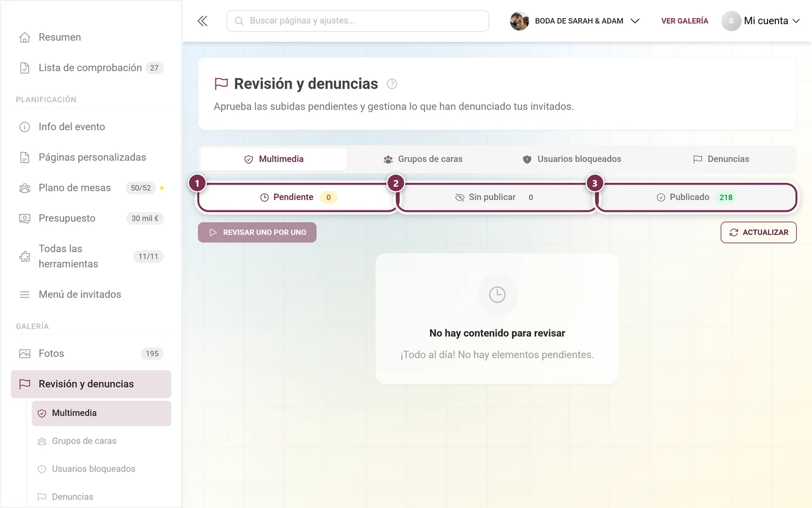Focus the Buscar páginas y ajustes field

358,21
